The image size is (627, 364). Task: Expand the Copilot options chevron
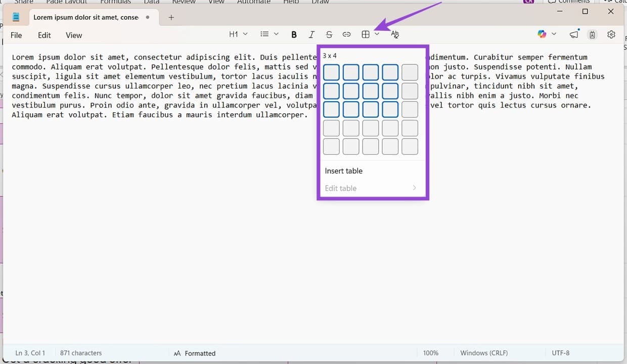[554, 34]
